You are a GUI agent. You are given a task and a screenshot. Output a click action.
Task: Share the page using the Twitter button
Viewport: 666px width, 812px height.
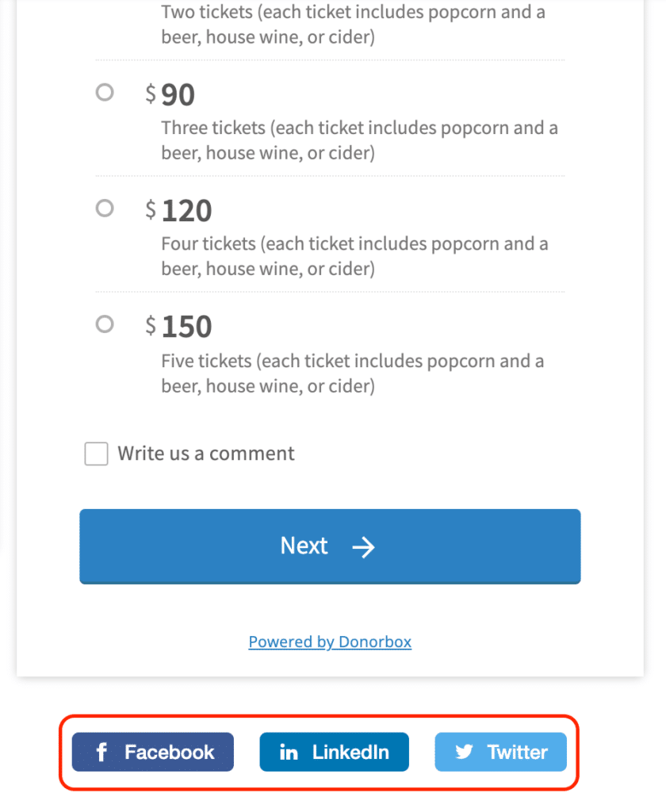500,752
